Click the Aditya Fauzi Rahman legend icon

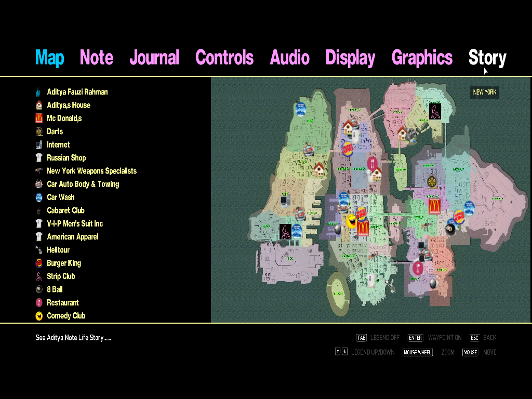tap(38, 92)
